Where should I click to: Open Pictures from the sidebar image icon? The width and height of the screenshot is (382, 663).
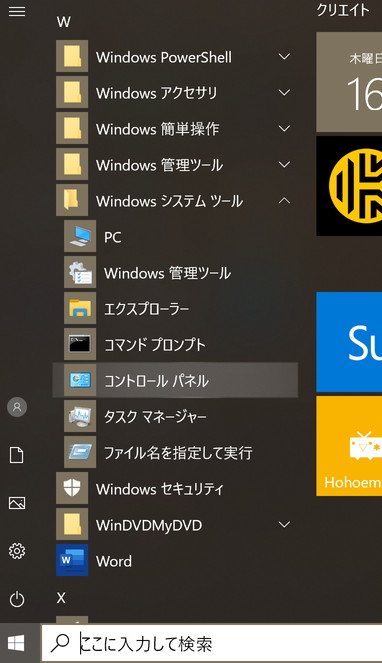[x=17, y=503]
